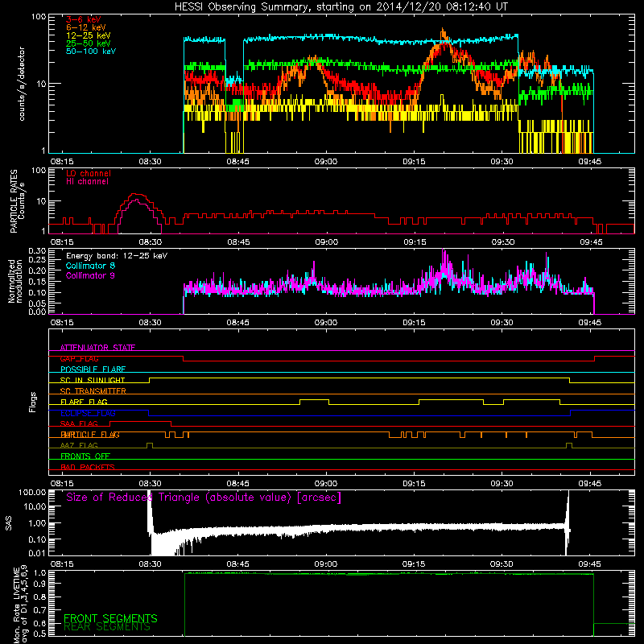Click the orange 6-12 keV peak near 09:20

(442, 31)
